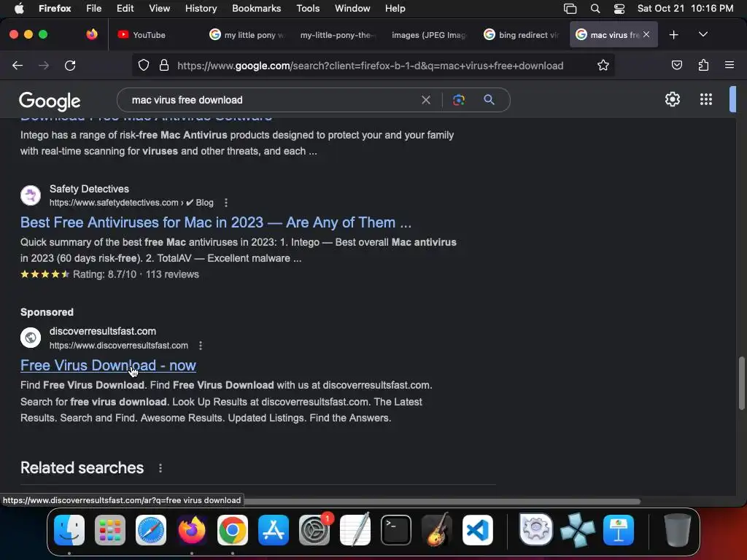The width and height of the screenshot is (747, 560).
Task: Open the Google apps grid
Action: (x=706, y=99)
